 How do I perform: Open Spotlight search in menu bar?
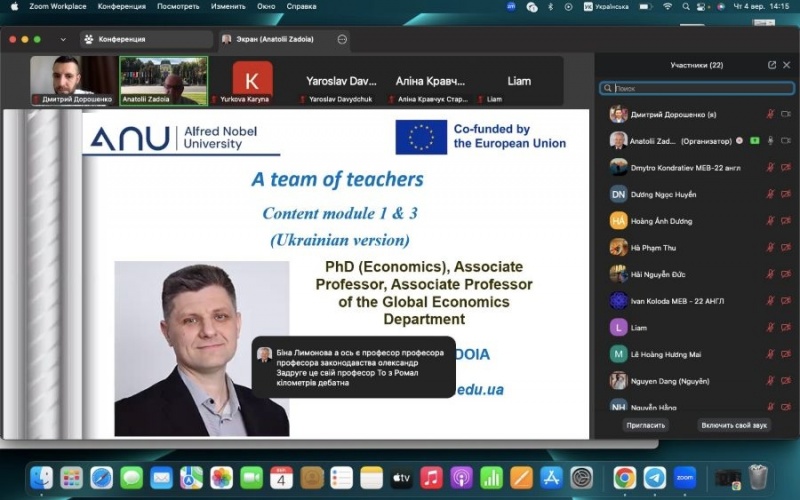(686, 7)
